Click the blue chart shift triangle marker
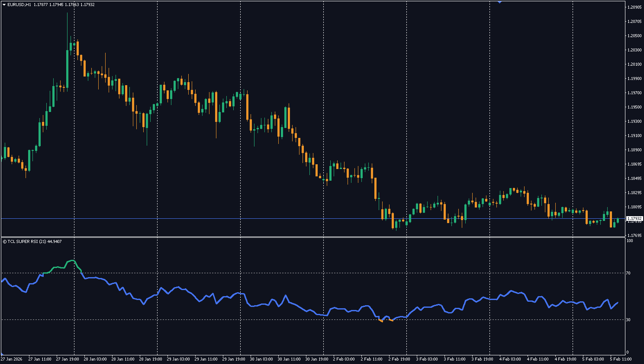The image size is (644, 364). point(500,2)
